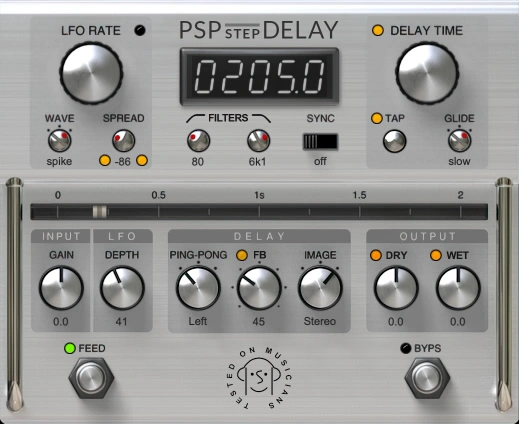Click the WAVE selector knob
The width and height of the screenshot is (519, 424).
(x=60, y=141)
